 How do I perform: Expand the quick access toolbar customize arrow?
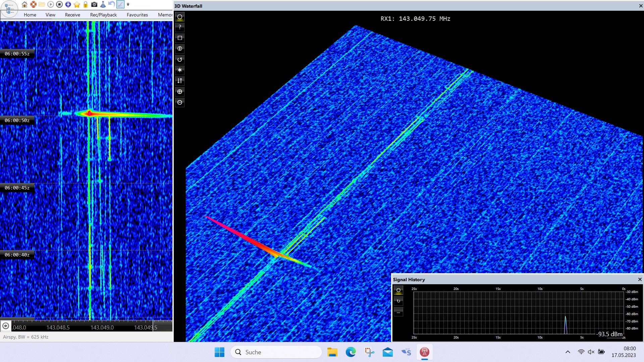(128, 5)
